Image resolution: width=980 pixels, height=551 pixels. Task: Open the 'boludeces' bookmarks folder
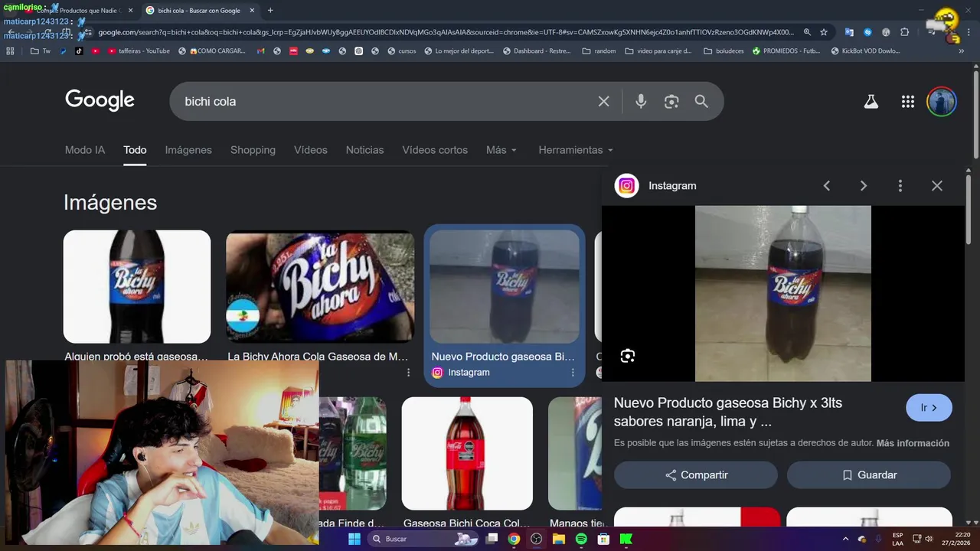pos(724,51)
